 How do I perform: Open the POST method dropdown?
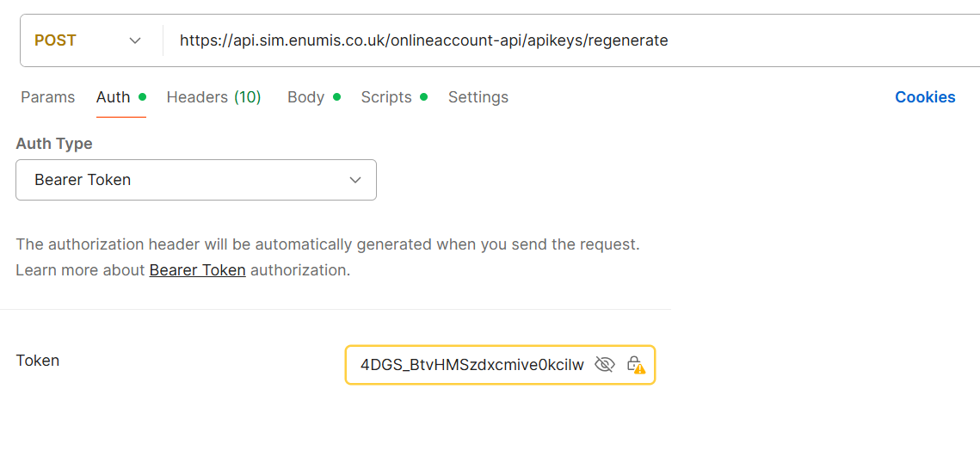[86, 40]
